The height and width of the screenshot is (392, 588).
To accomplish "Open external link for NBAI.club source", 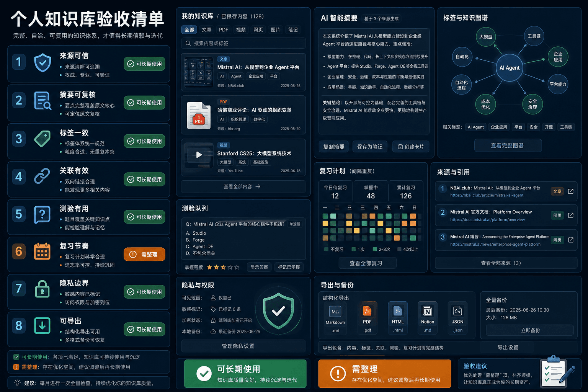I will click(571, 191).
